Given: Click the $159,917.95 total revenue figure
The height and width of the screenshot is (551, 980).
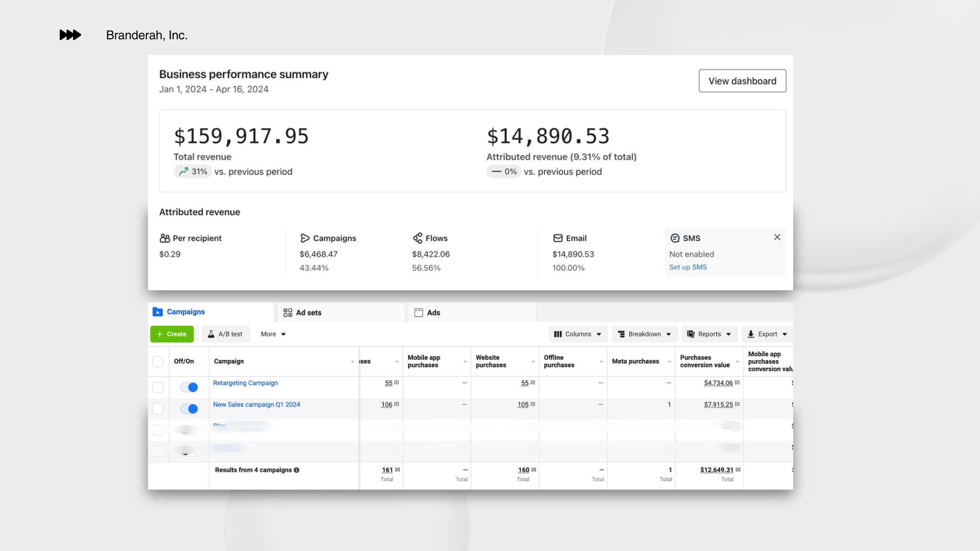Looking at the screenshot, I should 241,136.
